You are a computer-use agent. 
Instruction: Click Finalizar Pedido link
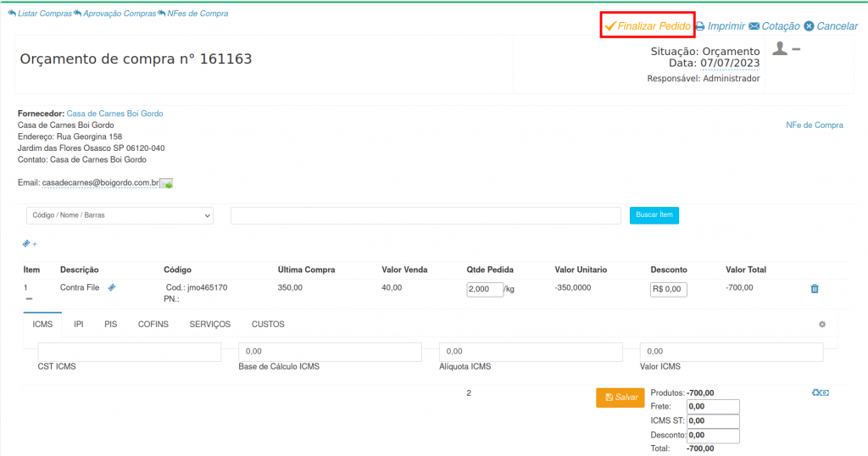[648, 26]
